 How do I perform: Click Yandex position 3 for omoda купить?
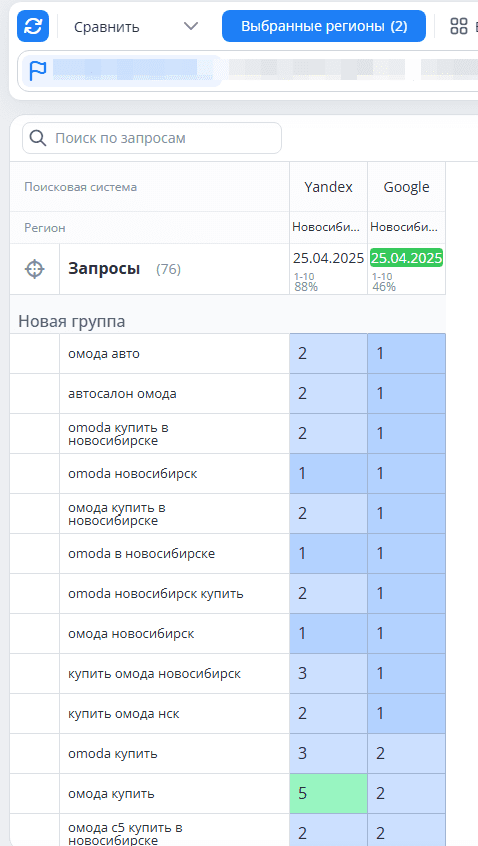329,753
